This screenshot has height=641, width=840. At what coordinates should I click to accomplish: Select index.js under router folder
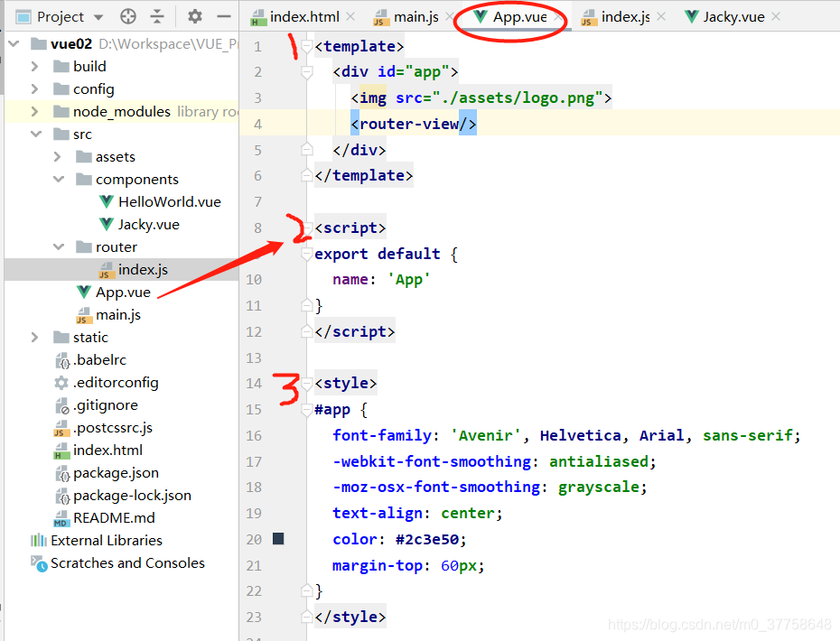coord(143,269)
